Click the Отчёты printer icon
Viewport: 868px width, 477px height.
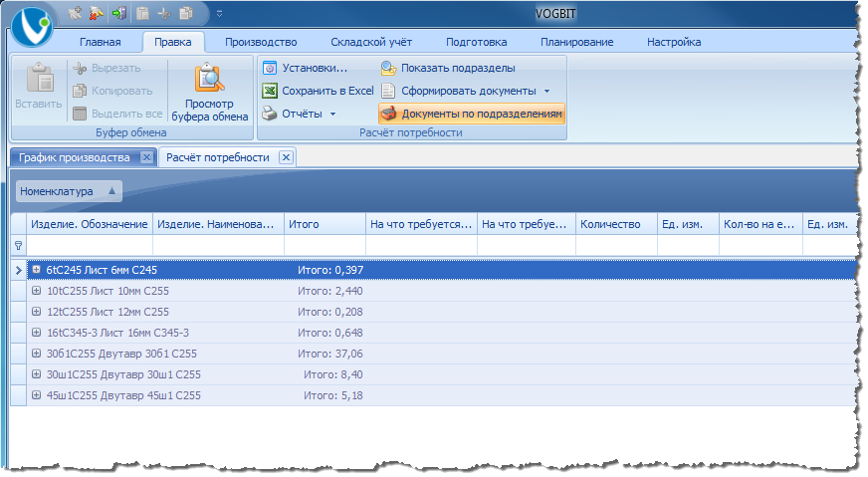(x=270, y=114)
